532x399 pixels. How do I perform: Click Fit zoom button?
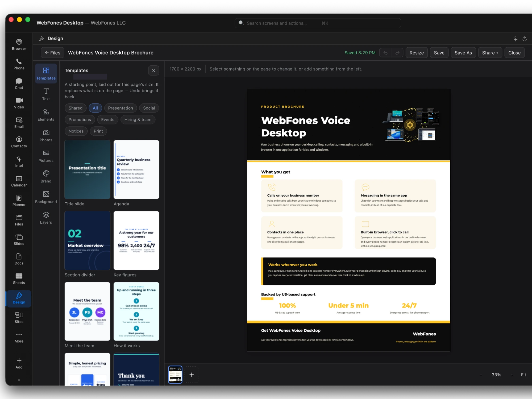point(523,375)
